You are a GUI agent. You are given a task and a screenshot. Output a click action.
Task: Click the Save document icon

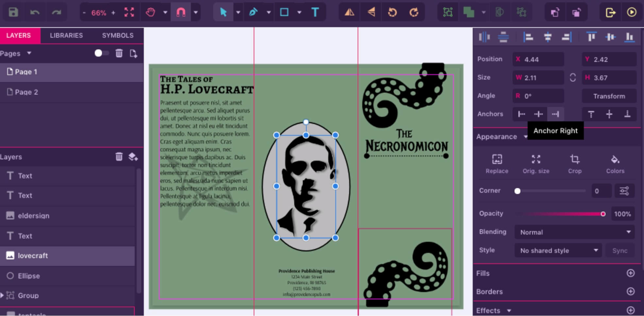[13, 12]
